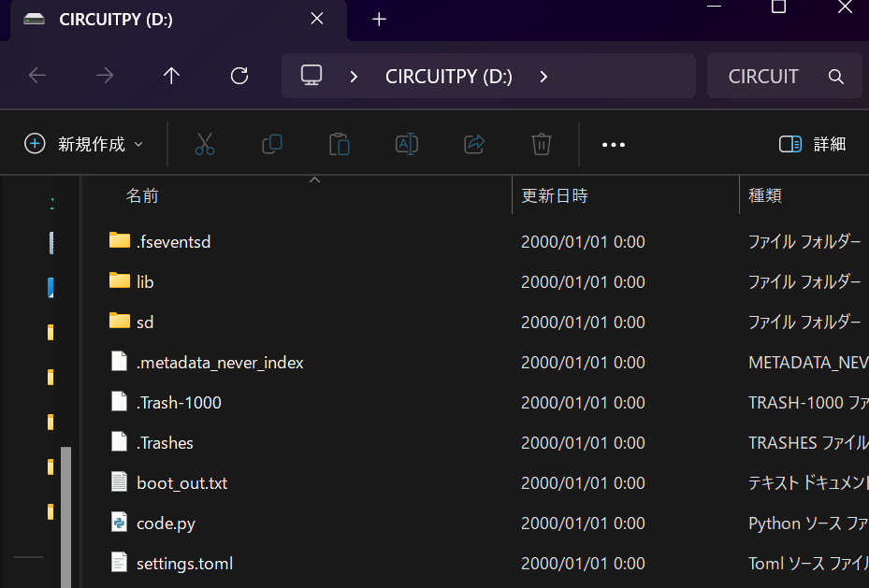Select the .metadata_never_index file icon
Screen dimensions: 869x588
click(x=119, y=362)
